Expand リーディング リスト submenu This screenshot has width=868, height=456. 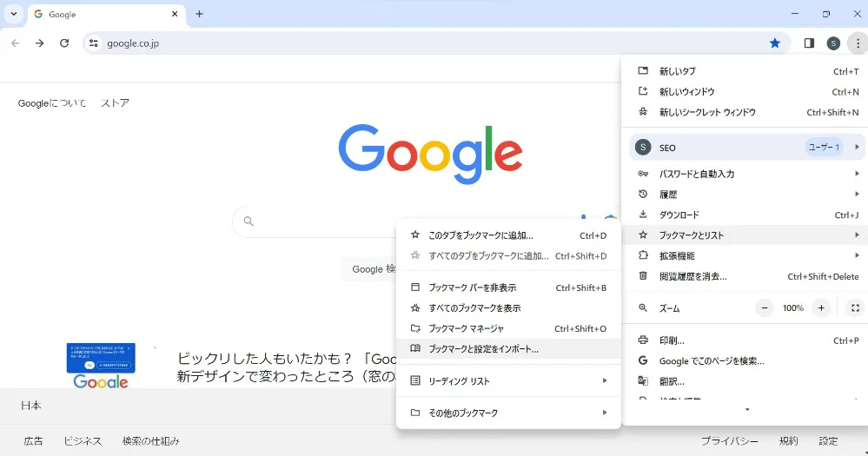tap(509, 380)
